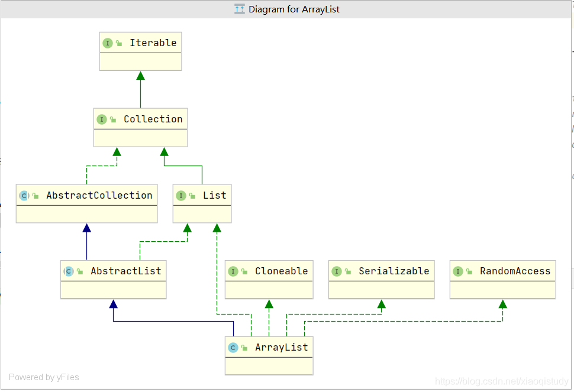The width and height of the screenshot is (574, 392).
Task: Click the public visibility lock icon on Cloneable
Action: pyautogui.click(x=244, y=271)
